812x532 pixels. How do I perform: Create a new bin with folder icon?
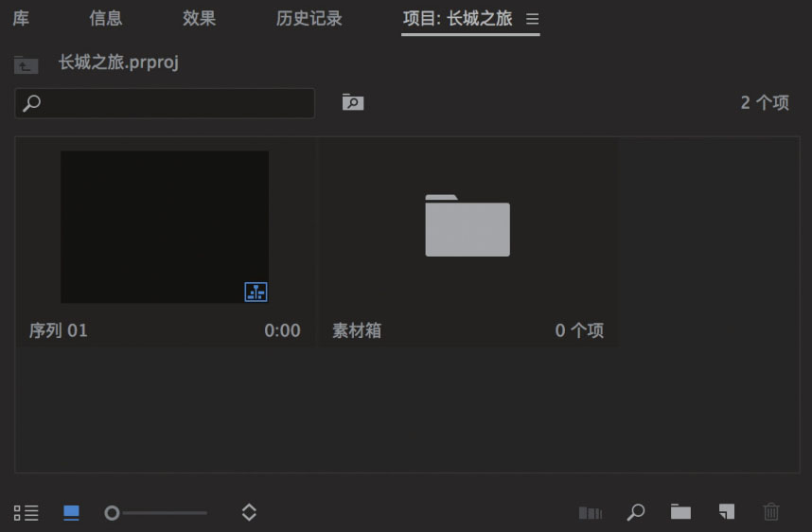680,512
